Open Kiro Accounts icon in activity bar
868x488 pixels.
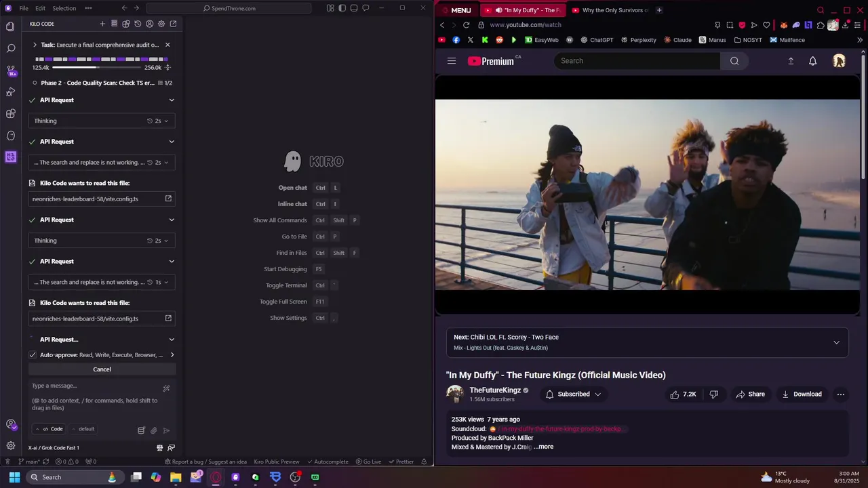pos(10,424)
